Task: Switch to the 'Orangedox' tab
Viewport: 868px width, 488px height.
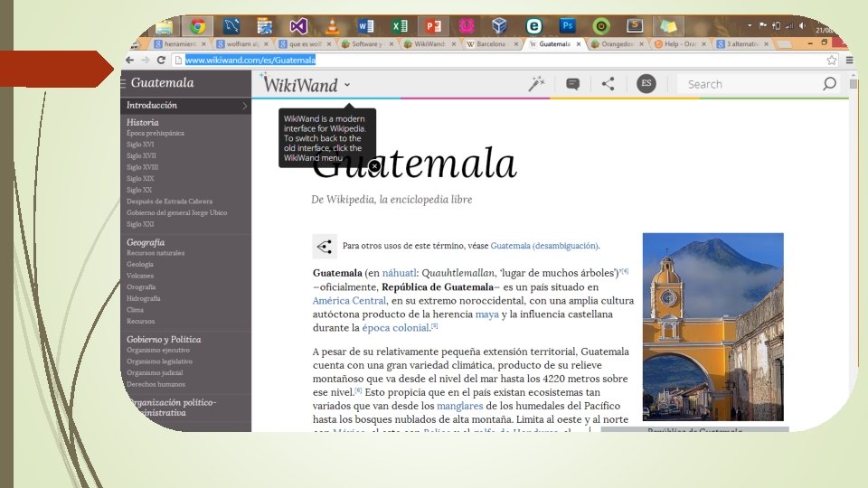Action: coord(617,43)
